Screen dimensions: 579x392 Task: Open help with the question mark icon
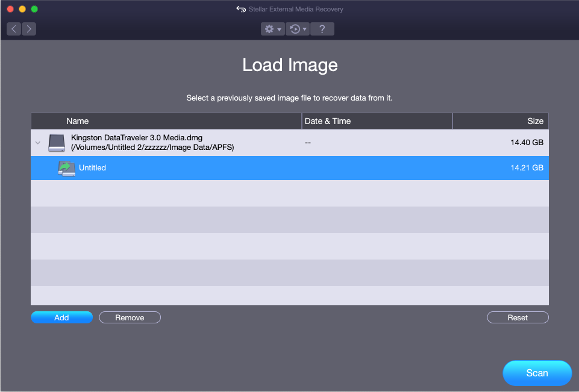322,29
